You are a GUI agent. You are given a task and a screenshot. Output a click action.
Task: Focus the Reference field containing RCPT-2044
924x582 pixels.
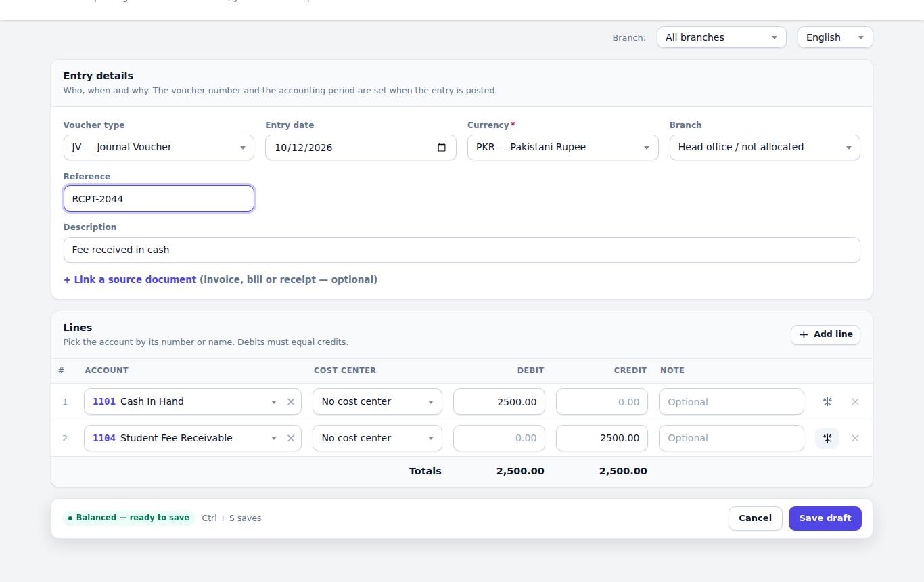pos(158,199)
